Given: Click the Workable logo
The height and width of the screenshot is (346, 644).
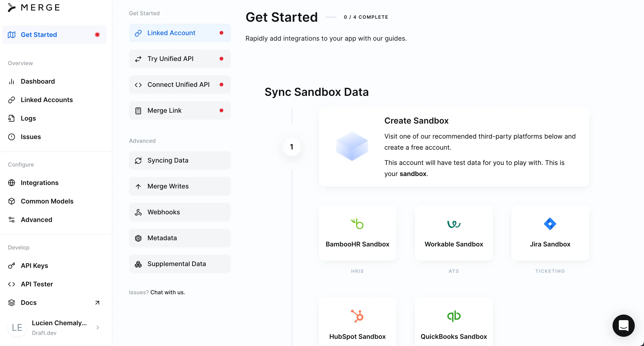Looking at the screenshot, I should (x=454, y=224).
